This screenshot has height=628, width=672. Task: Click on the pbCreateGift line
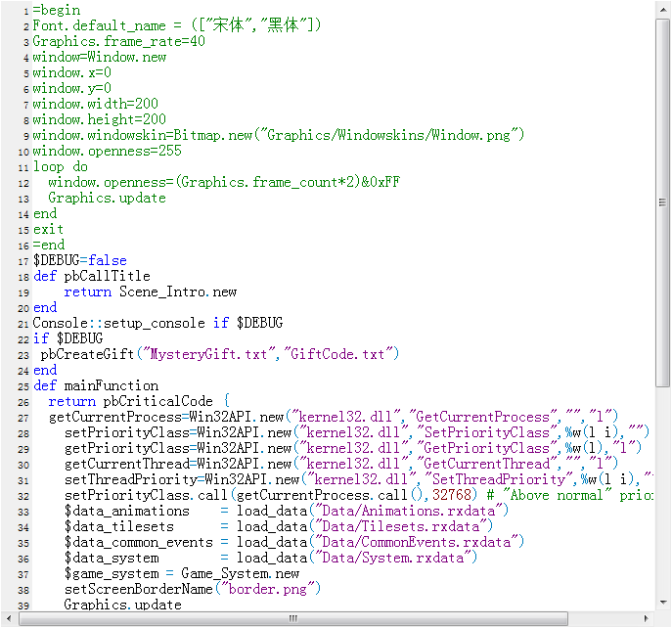tap(219, 354)
